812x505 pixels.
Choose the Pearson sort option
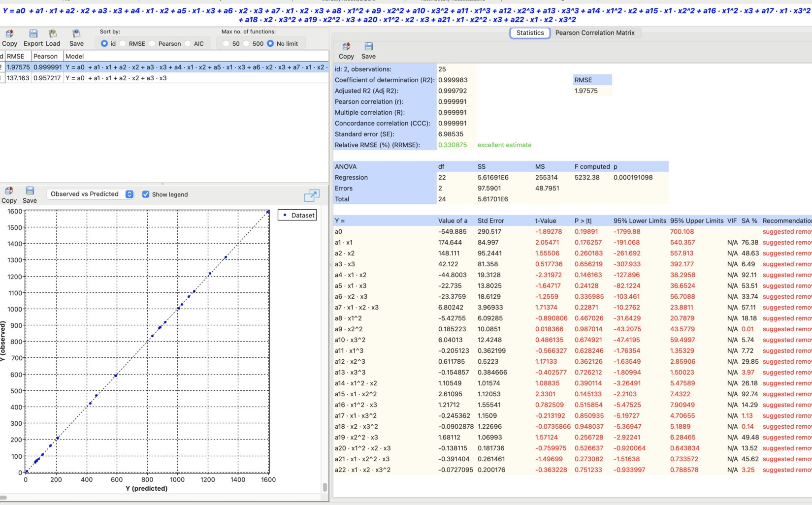coord(152,43)
